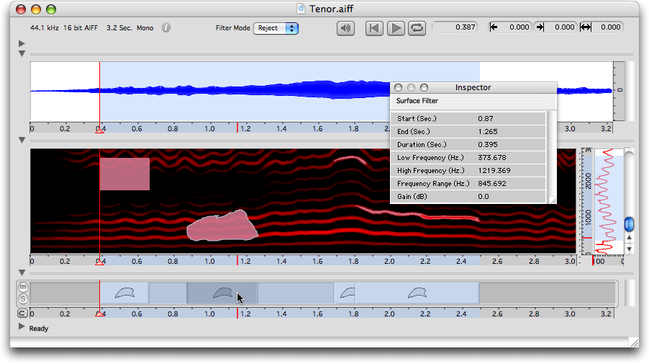Expand the status bar triangle beside Ready

pos(22,327)
